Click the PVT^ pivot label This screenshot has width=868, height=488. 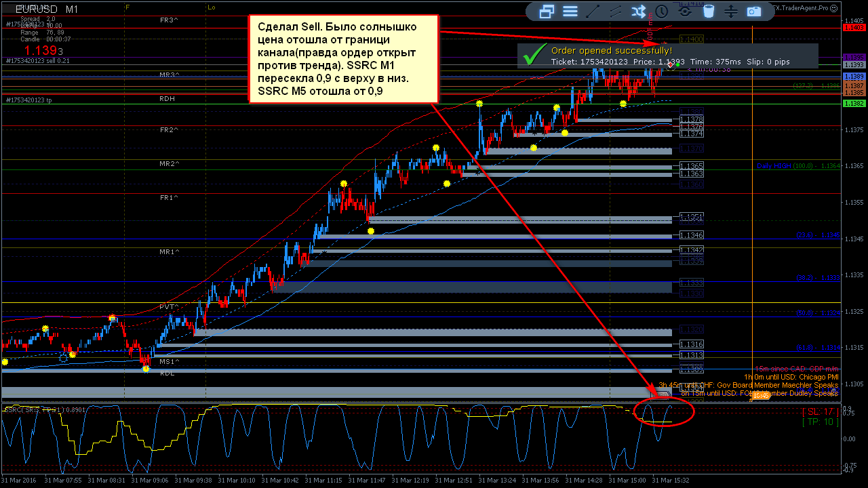point(169,306)
